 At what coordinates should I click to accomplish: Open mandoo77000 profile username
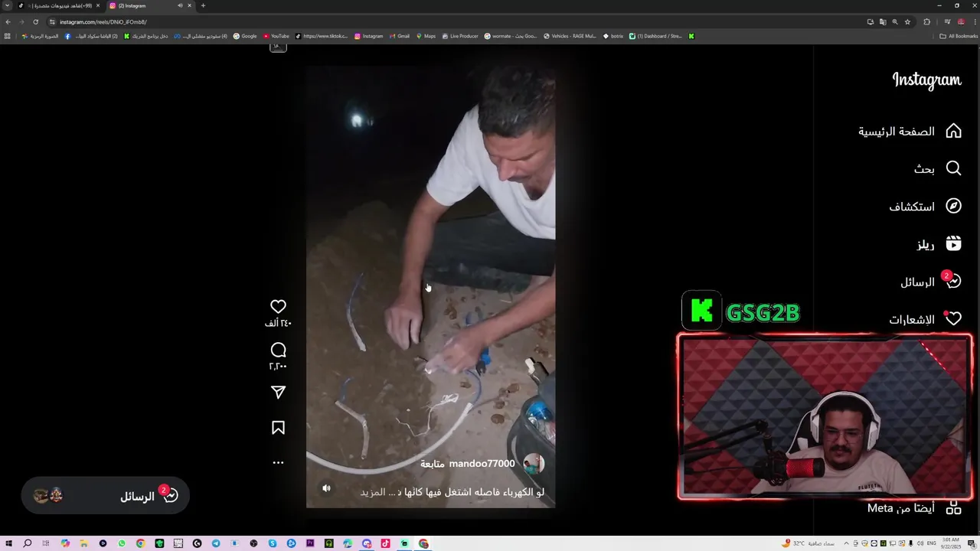click(x=482, y=464)
